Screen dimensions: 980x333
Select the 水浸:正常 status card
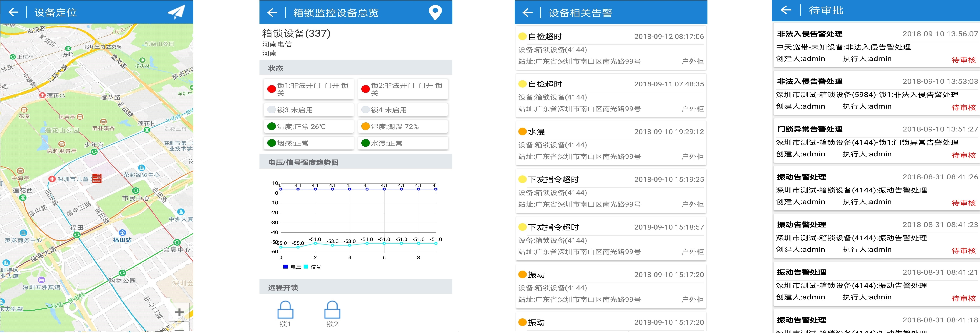click(403, 143)
